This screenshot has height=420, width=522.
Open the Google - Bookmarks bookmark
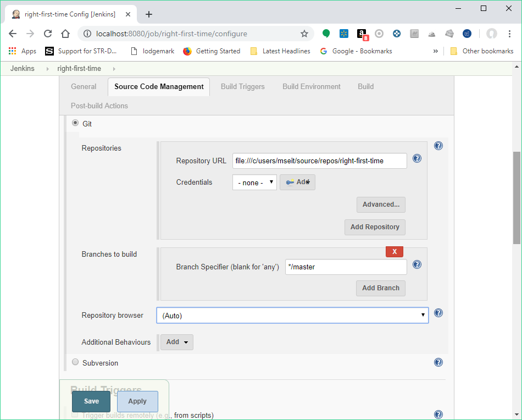(356, 51)
